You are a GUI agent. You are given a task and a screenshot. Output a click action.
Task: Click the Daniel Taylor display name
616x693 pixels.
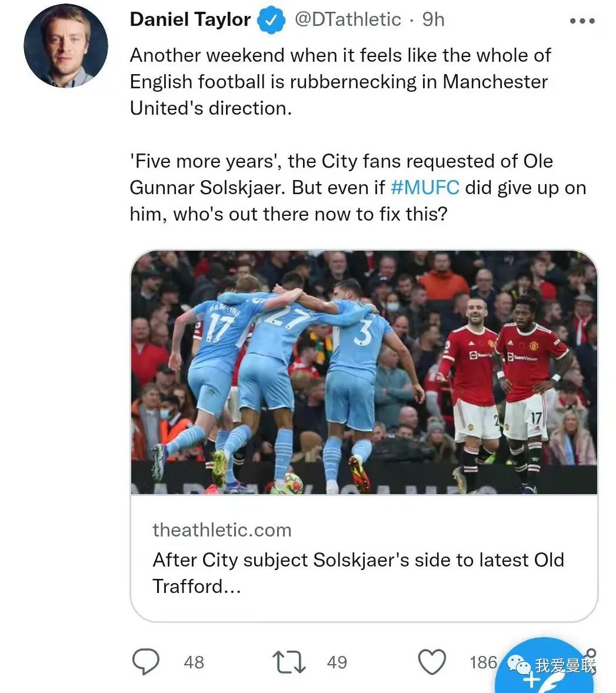pos(190,19)
